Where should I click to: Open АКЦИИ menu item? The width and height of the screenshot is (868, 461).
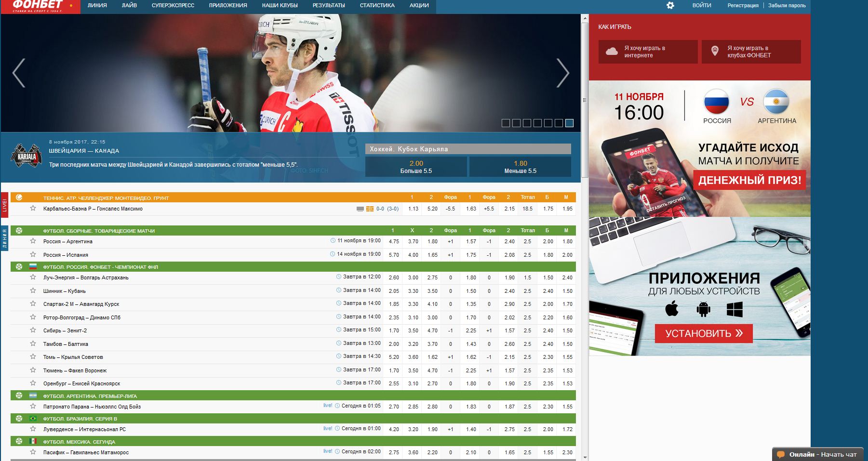tap(419, 6)
